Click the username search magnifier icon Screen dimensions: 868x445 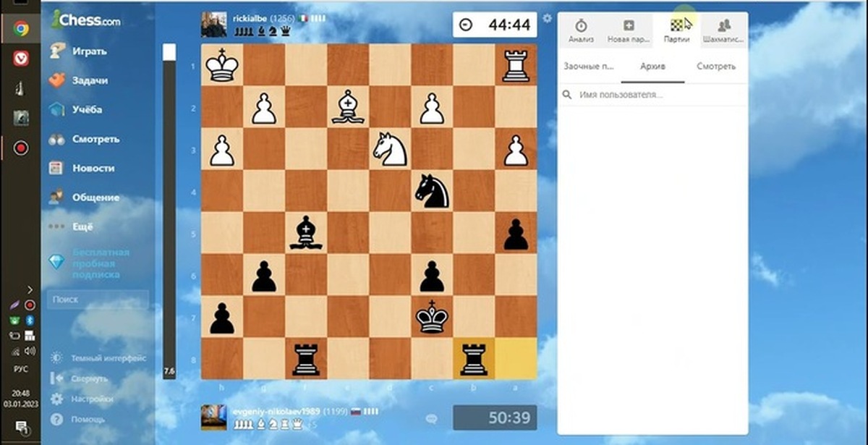tap(568, 95)
